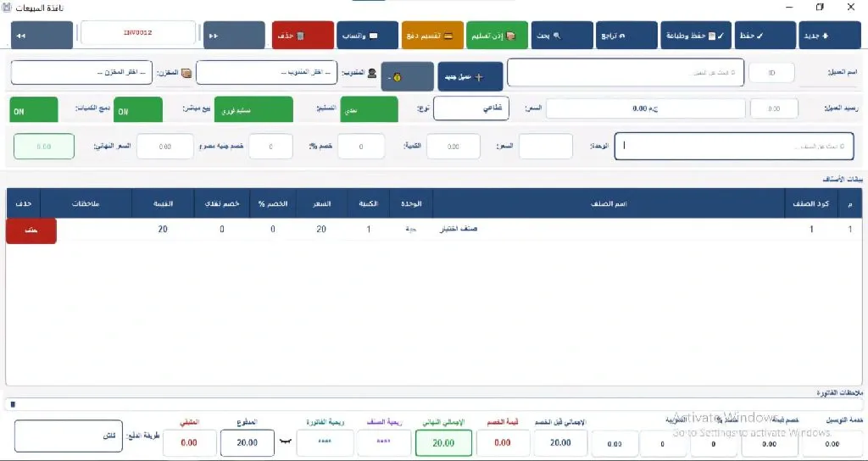Toggle the دمج الكميات ON switch

34,109
